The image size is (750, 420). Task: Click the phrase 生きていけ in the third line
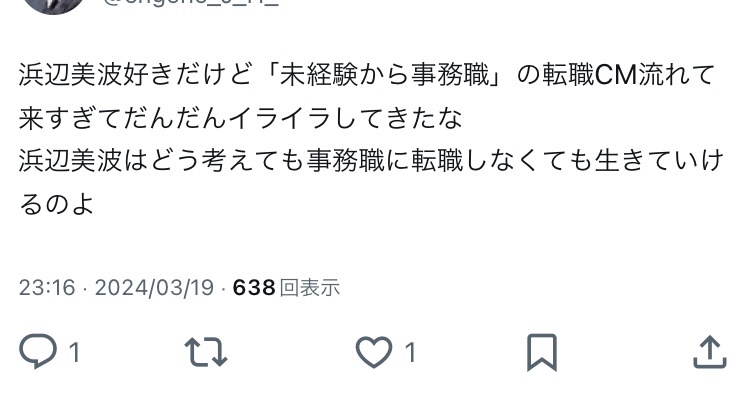coord(659,161)
